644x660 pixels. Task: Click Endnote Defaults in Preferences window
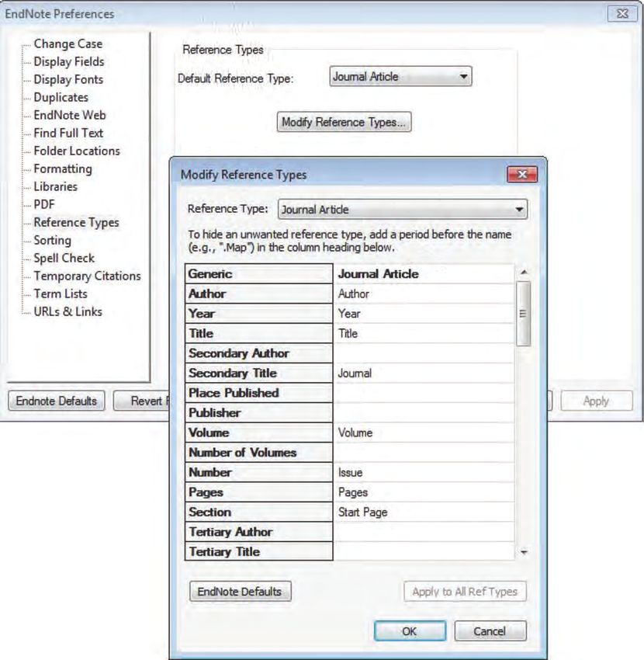point(57,401)
